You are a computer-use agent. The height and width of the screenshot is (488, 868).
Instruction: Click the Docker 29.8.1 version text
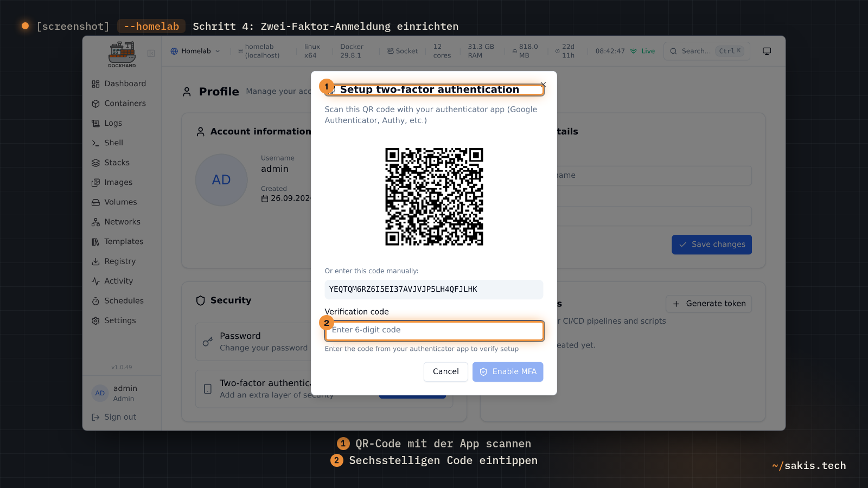click(x=352, y=51)
